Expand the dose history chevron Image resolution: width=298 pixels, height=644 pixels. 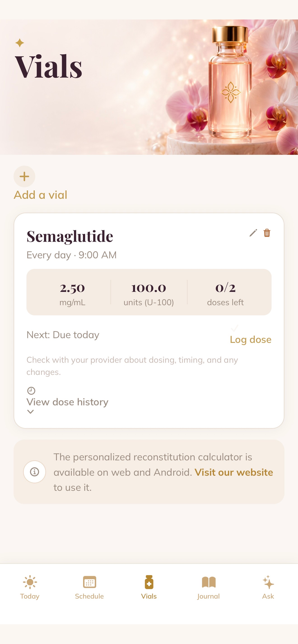pos(30,412)
